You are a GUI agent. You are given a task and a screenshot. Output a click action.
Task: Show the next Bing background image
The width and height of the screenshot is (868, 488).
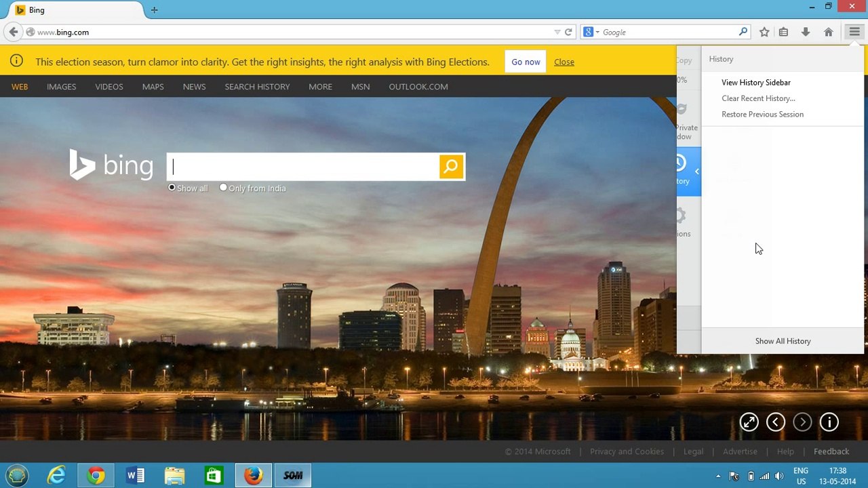802,422
